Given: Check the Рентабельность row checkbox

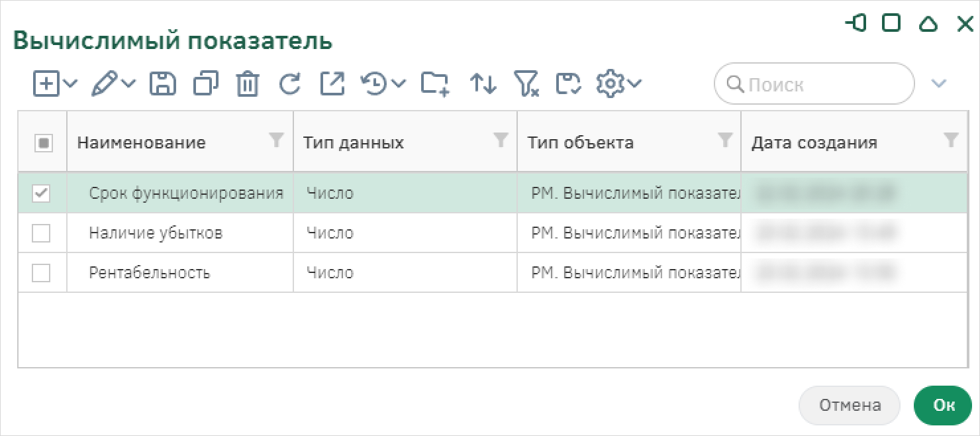Looking at the screenshot, I should (x=41, y=272).
